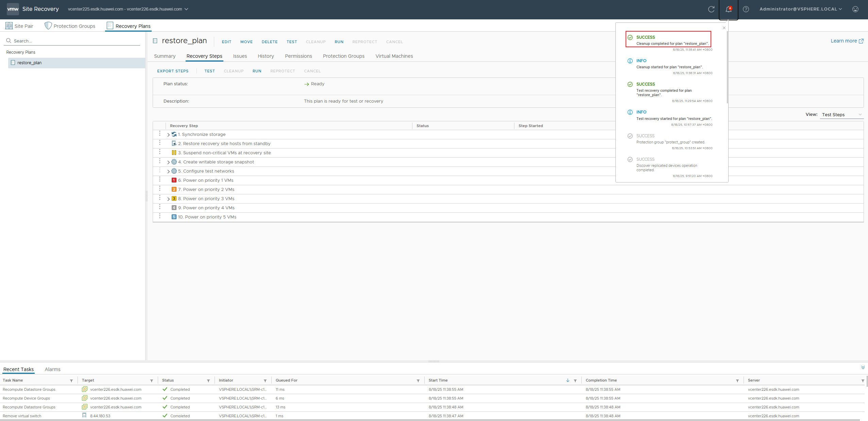Filter the Task Name column
This screenshot has width=868, height=421.
(x=71, y=381)
